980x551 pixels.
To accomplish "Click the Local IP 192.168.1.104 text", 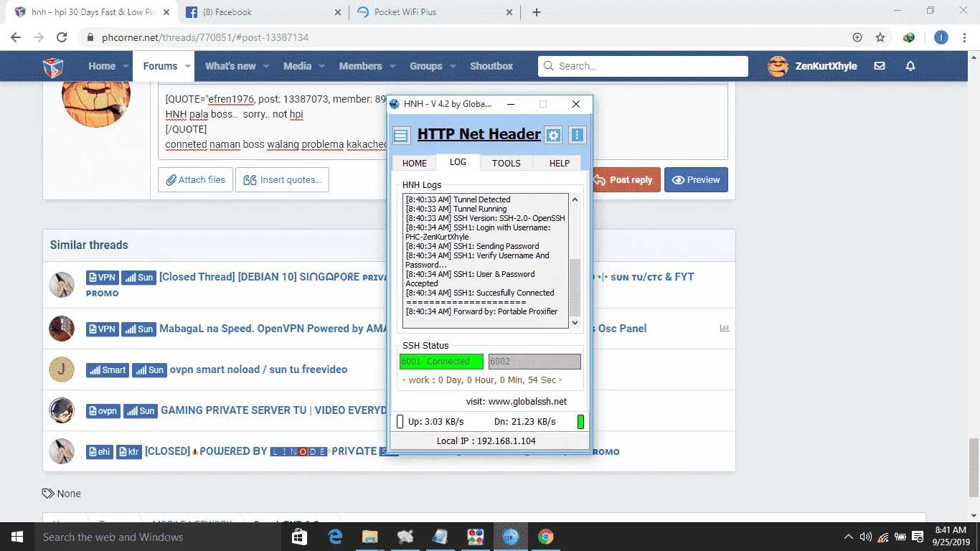I will pos(486,441).
